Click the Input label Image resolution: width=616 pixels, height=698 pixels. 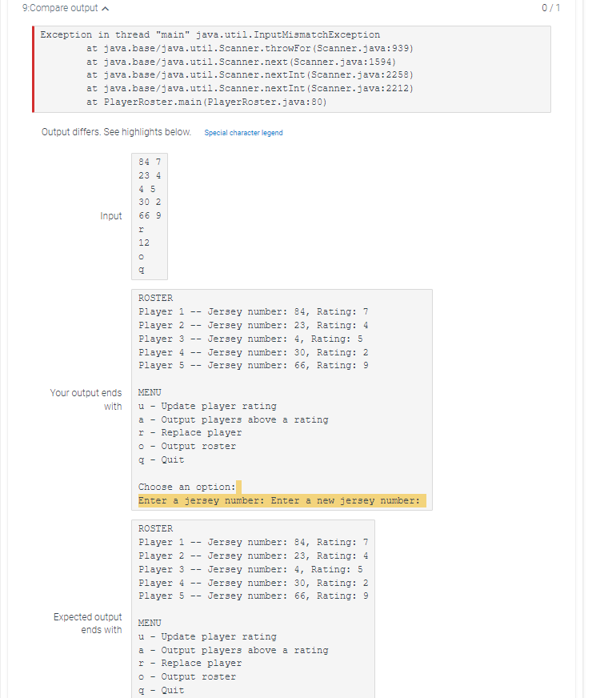click(x=110, y=216)
